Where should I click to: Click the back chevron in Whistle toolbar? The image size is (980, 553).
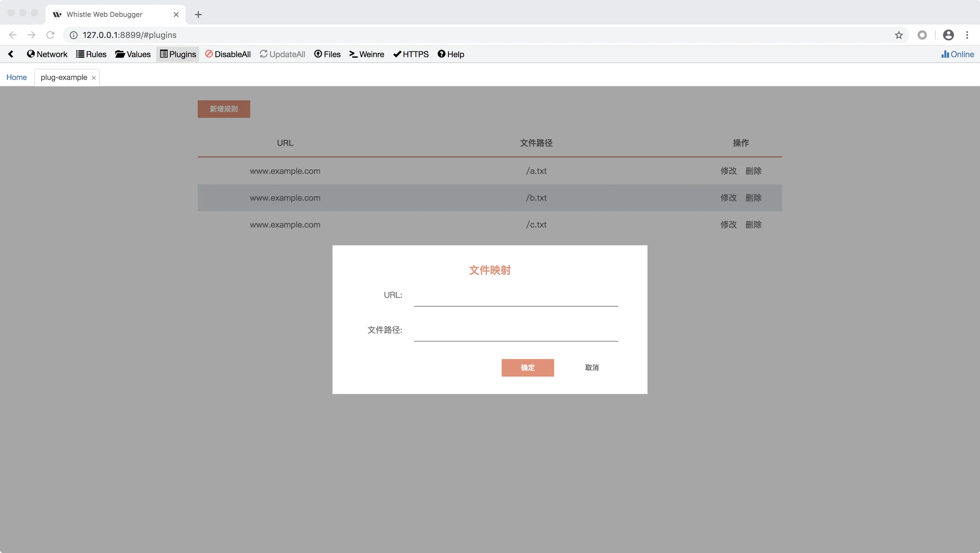(x=11, y=54)
